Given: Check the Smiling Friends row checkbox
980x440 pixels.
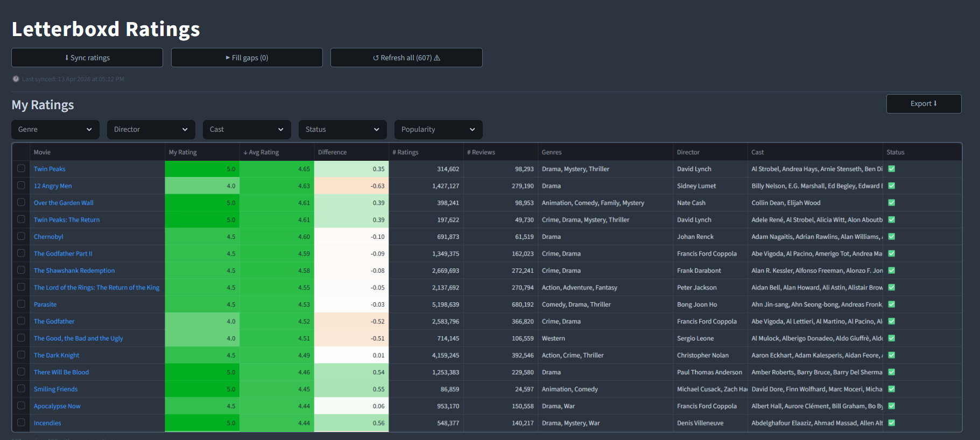Looking at the screenshot, I should [21, 388].
